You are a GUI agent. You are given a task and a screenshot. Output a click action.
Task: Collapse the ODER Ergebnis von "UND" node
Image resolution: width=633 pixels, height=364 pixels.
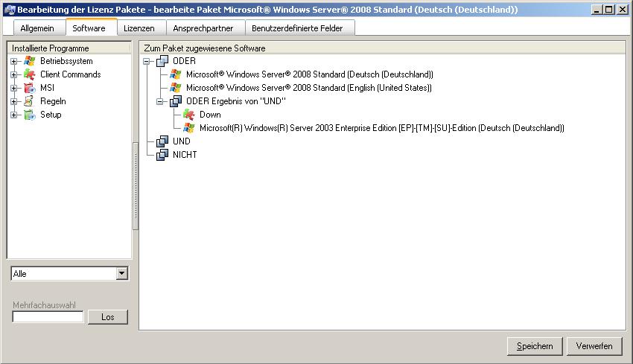[x=160, y=101]
